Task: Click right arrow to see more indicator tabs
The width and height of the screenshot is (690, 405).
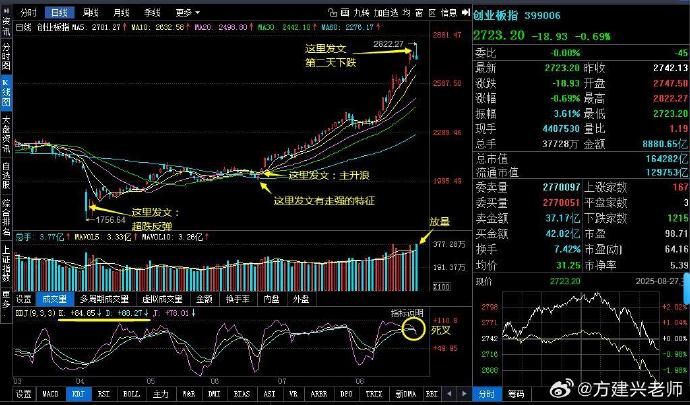Action: pos(464,394)
